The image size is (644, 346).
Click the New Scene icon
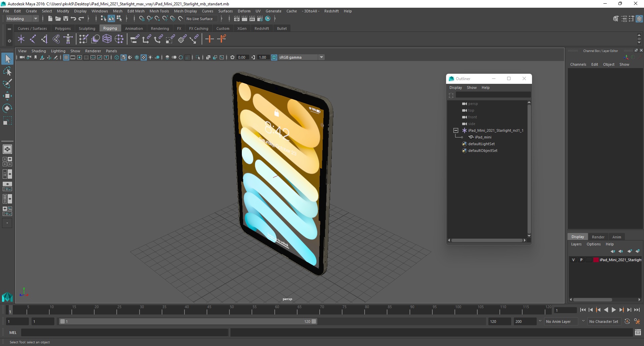[50, 19]
